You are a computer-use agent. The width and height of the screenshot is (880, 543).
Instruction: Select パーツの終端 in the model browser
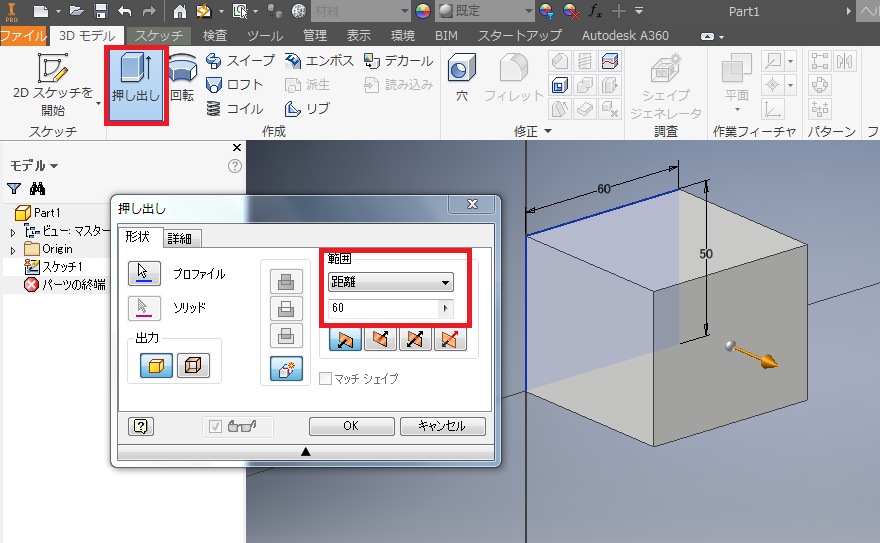[x=65, y=285]
